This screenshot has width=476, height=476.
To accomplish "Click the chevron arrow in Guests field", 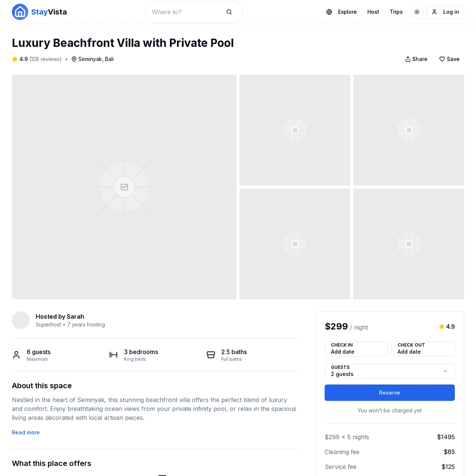I will (445, 371).
